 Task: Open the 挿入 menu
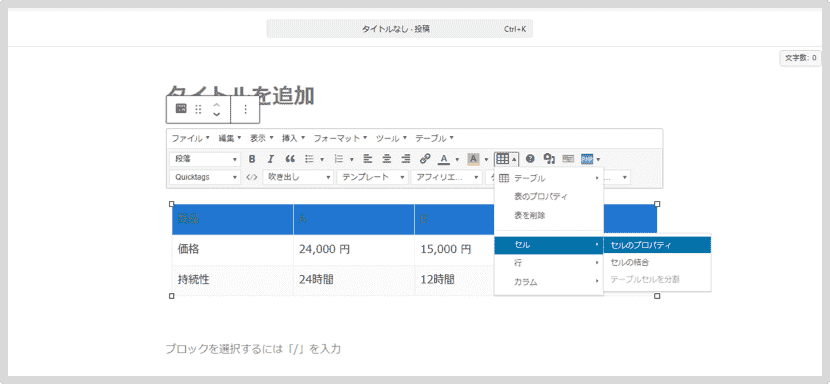(x=293, y=138)
